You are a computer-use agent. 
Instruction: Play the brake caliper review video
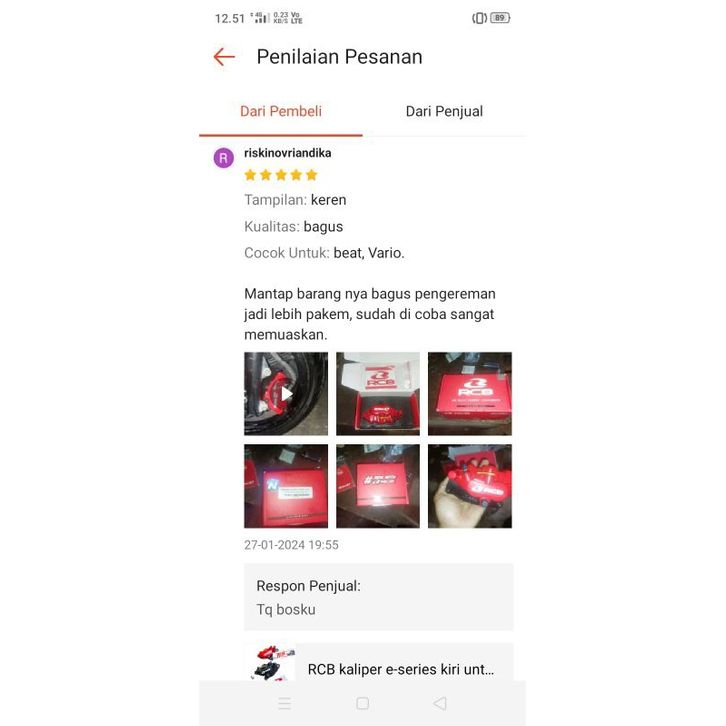coord(286,394)
